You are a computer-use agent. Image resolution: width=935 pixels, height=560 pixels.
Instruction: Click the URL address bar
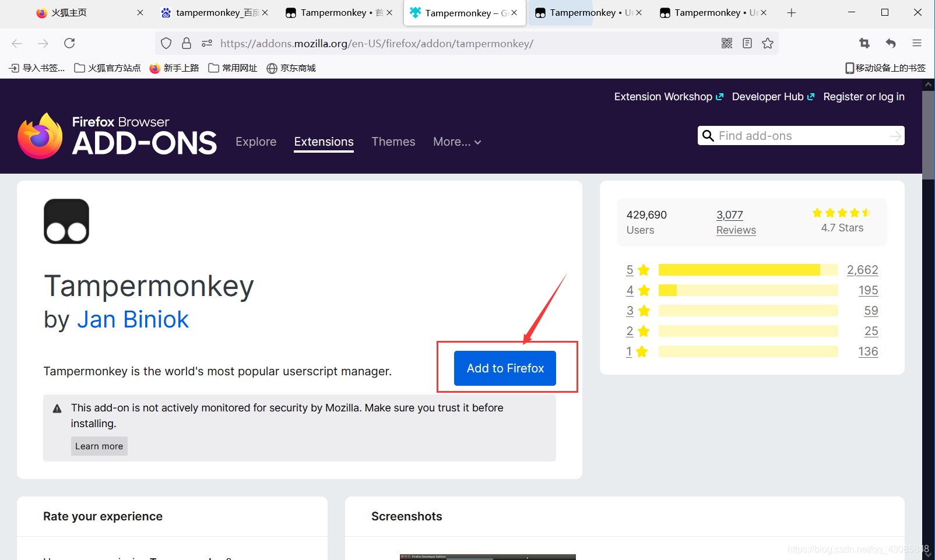click(466, 43)
